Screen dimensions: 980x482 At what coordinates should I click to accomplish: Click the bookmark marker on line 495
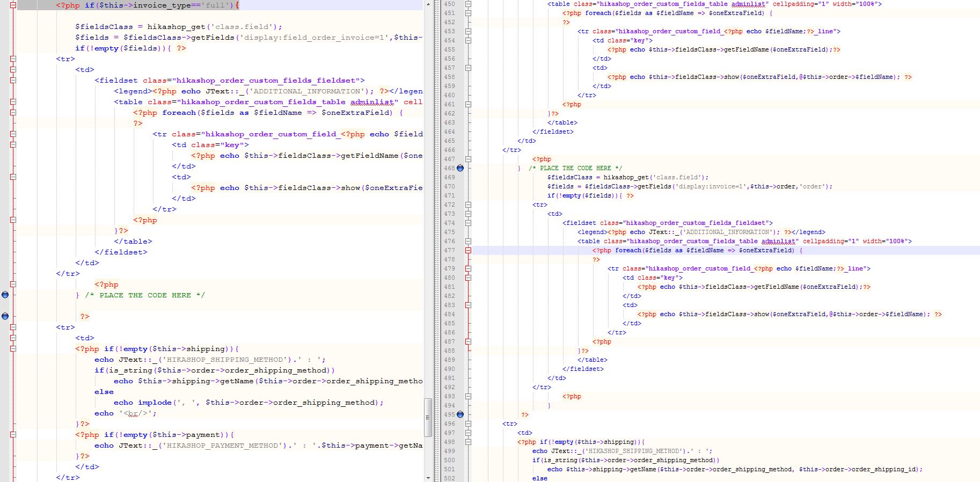point(460,414)
